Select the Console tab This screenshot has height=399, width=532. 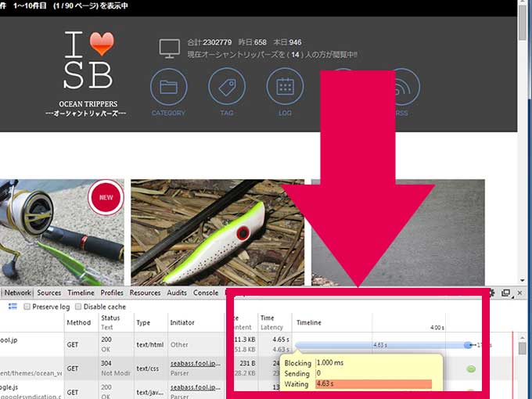click(206, 293)
